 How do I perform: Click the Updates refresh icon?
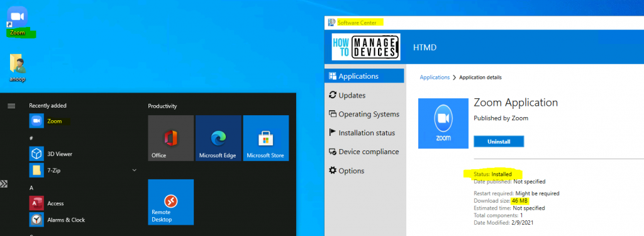point(333,95)
